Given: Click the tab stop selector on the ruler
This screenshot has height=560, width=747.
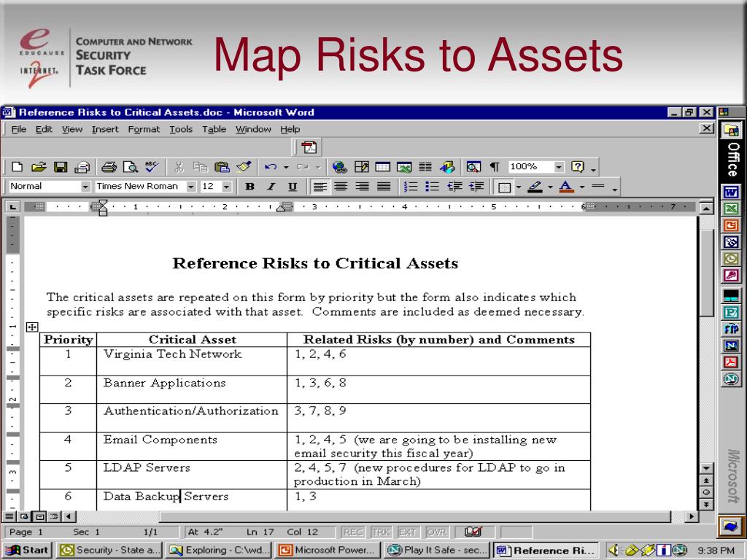Looking at the screenshot, I should (x=13, y=206).
